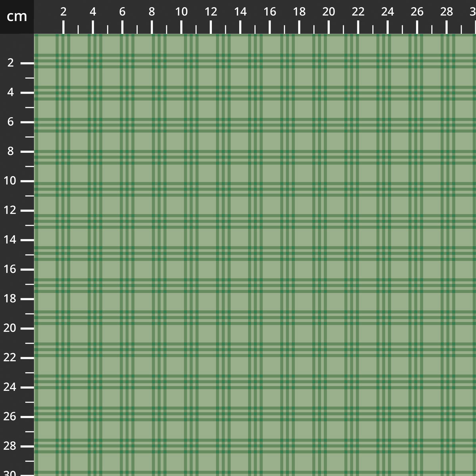Click the 20 mark on left ruler
The width and height of the screenshot is (476, 476).
(x=27, y=328)
